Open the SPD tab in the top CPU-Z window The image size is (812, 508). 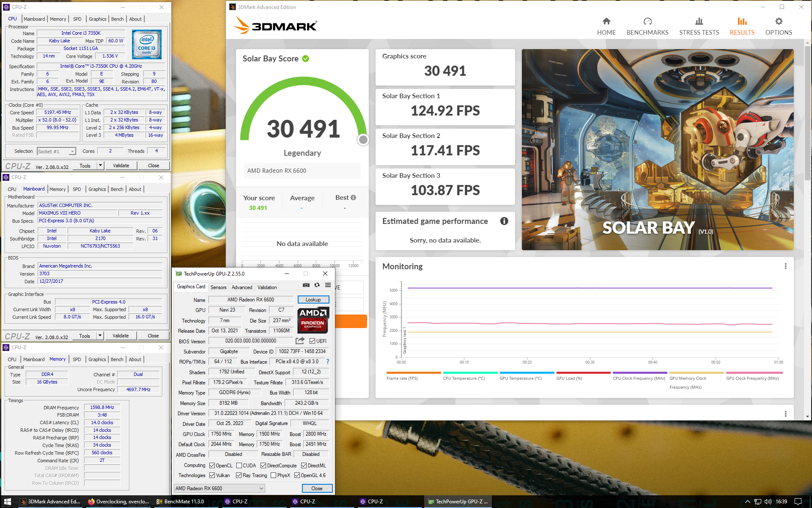coord(77,19)
